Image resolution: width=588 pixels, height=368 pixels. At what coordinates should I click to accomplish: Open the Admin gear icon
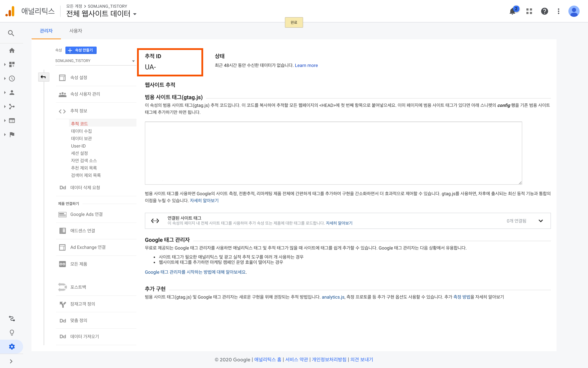click(x=12, y=347)
